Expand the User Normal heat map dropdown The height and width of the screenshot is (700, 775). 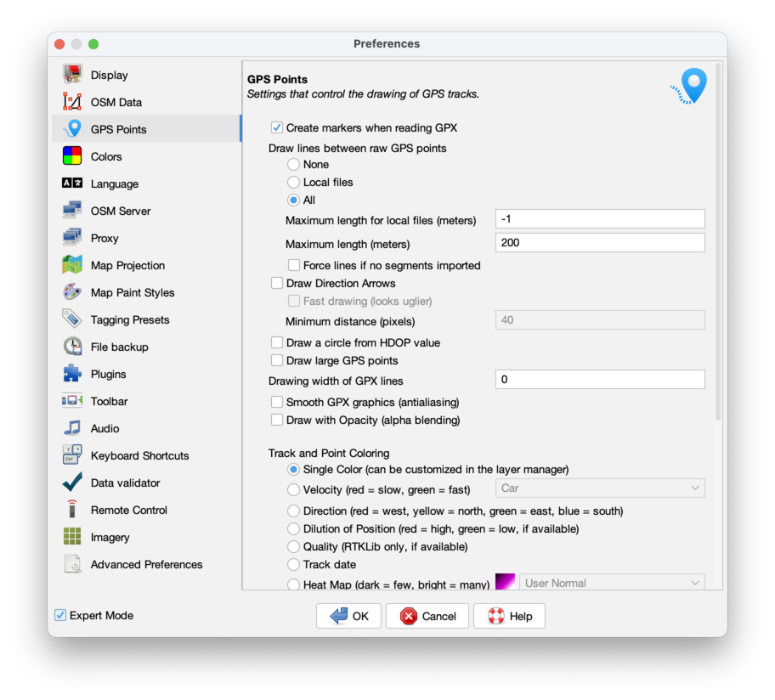point(611,583)
